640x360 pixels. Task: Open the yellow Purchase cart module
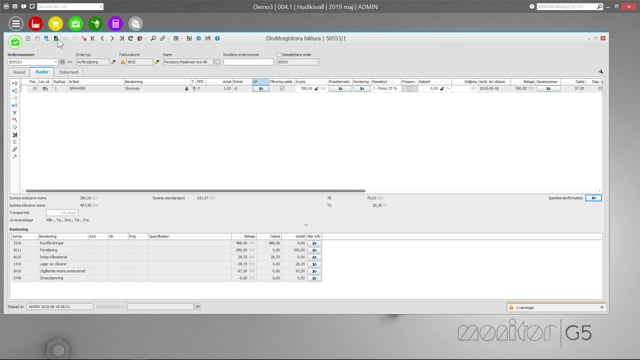coord(56,24)
